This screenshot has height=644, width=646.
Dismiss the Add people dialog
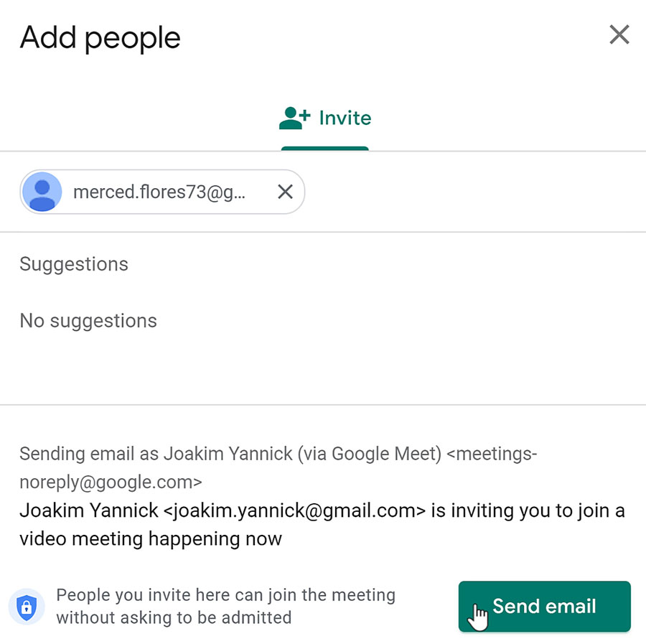point(619,34)
